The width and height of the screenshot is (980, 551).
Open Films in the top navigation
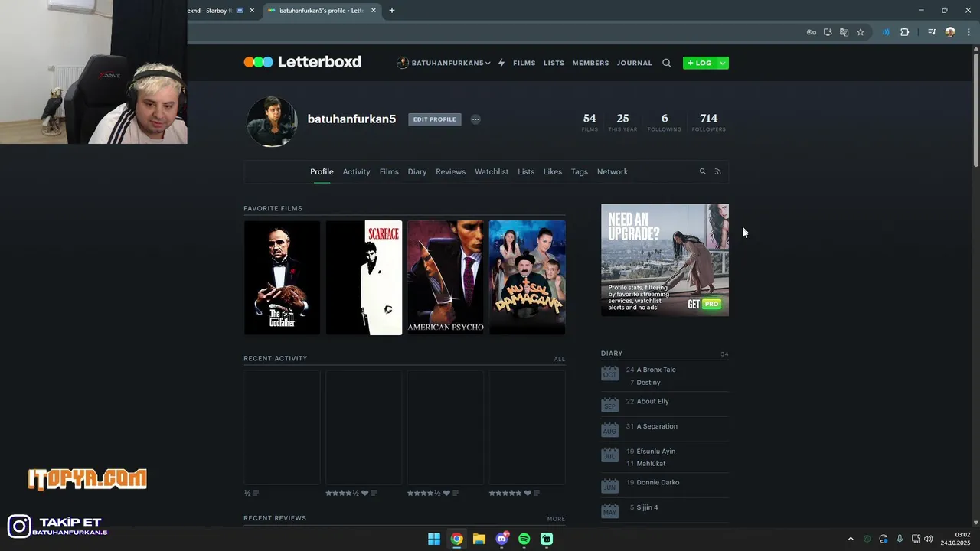coord(524,63)
